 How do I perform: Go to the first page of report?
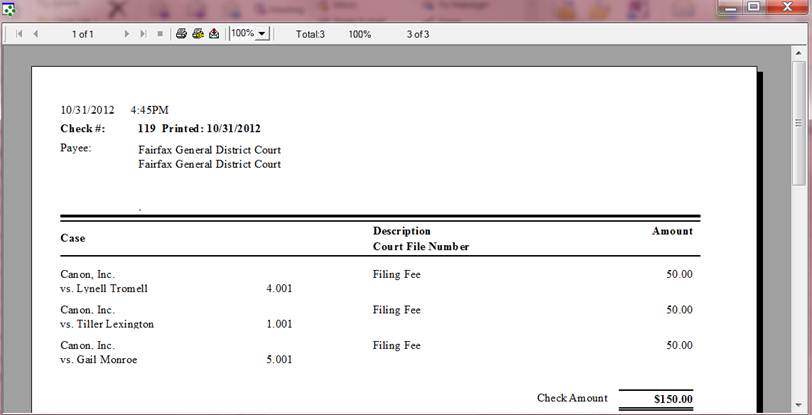(x=19, y=34)
